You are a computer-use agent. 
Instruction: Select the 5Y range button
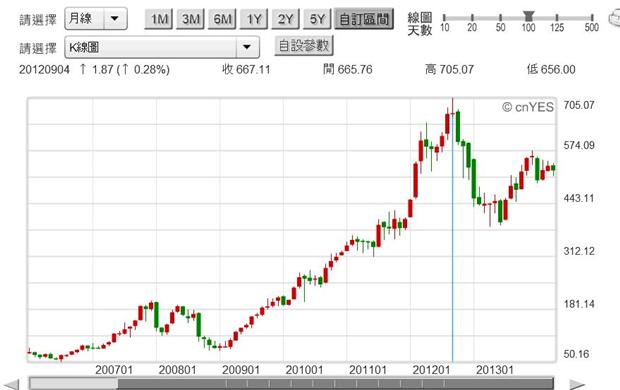[x=317, y=19]
